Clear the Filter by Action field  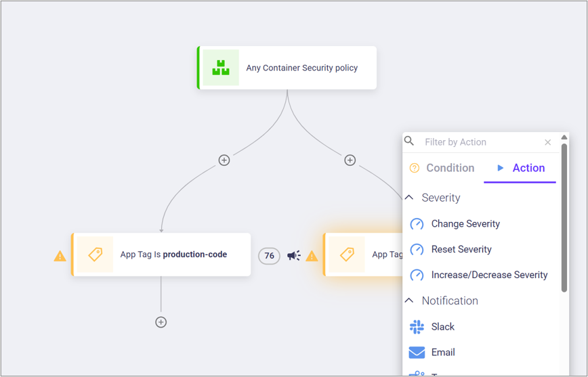547,142
